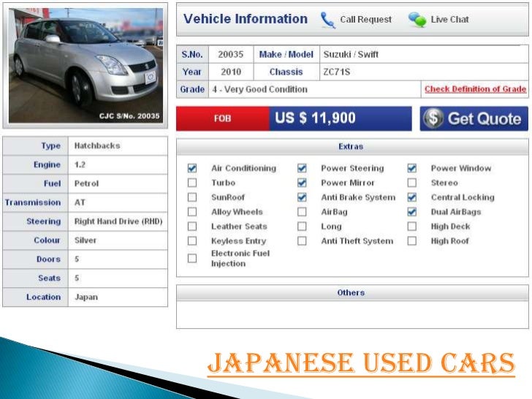Check the Alloy Wheels checkbox
The width and height of the screenshot is (532, 399).
tap(192, 212)
